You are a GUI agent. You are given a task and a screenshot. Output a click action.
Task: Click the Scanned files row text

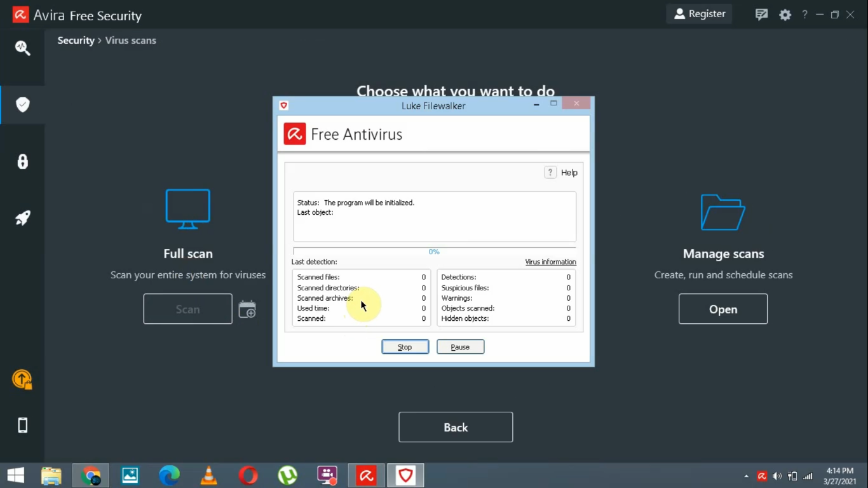pyautogui.click(x=318, y=277)
